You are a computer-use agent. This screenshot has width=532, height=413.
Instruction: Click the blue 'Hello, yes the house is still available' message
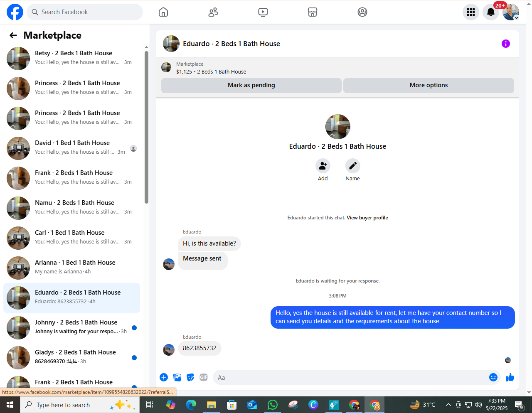click(x=393, y=317)
